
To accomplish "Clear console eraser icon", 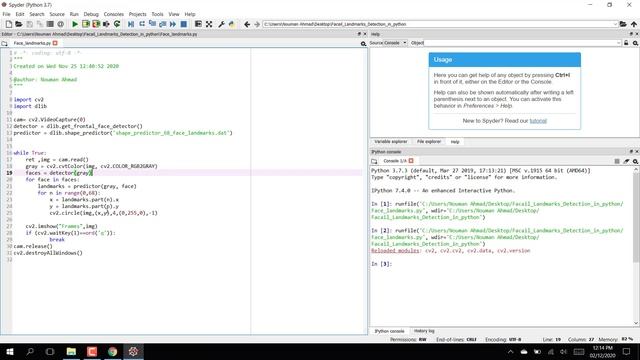I will click(x=626, y=161).
